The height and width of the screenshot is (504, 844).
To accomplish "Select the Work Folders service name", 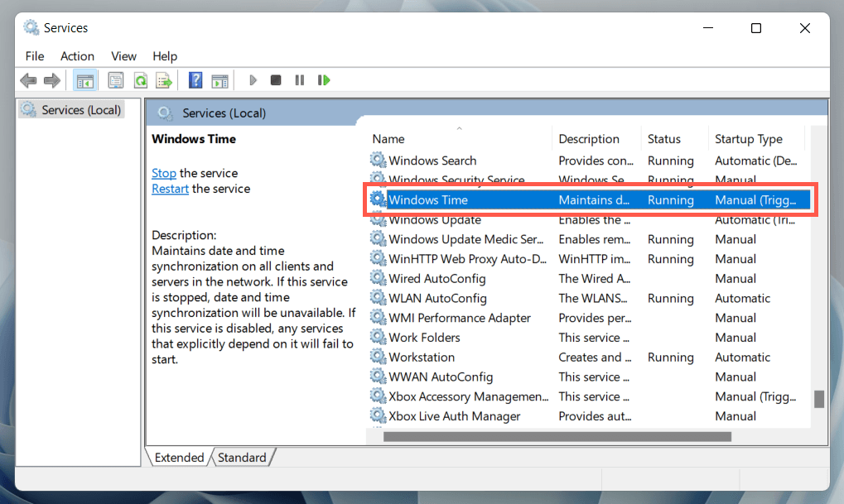I will click(x=424, y=338).
